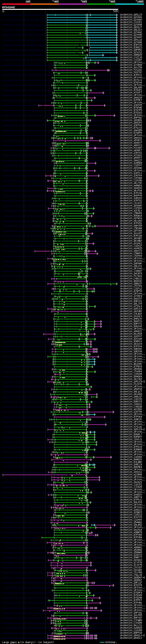Click the UniRef100_Q852P0 hit label

(131, 123)
